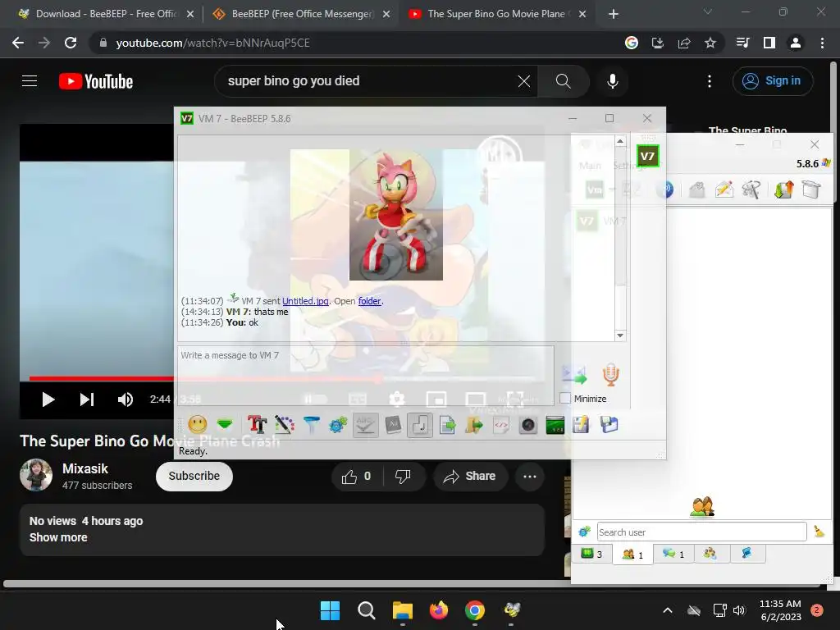Viewport: 840px width, 630px height.
Task: Switch to BeeBEEP (Free Office Messenger) browser tab
Action: (x=300, y=14)
